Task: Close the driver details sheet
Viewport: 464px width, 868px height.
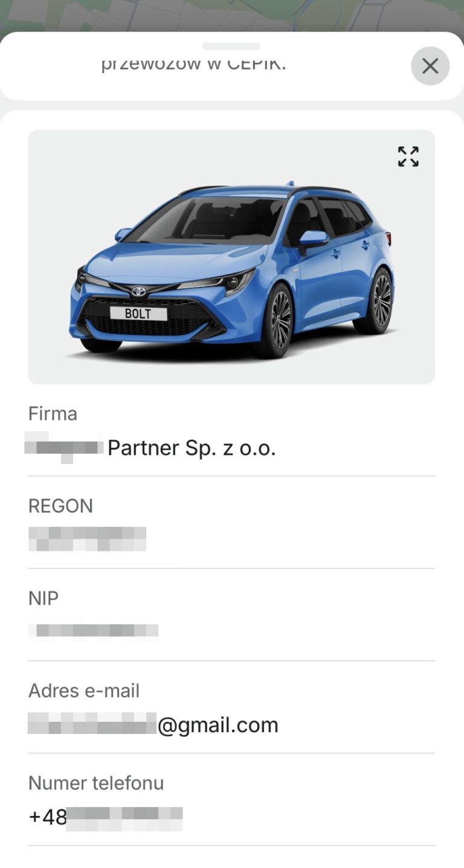Action: tap(430, 66)
